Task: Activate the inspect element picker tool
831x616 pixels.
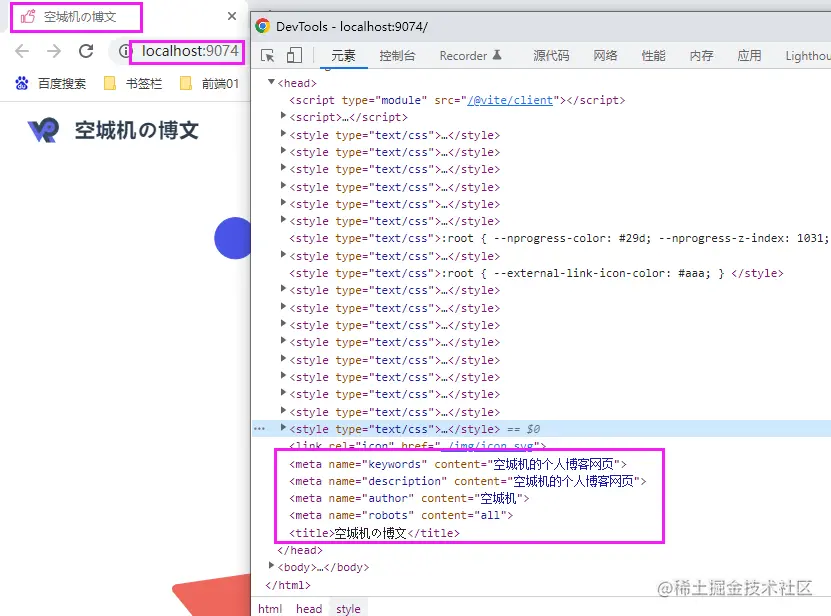Action: (268, 55)
